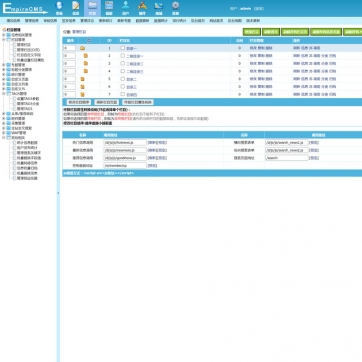Screen dimensions: 362x362
Task: Click the page icon beside 管理栏目 in tree
Action: tap(14, 44)
